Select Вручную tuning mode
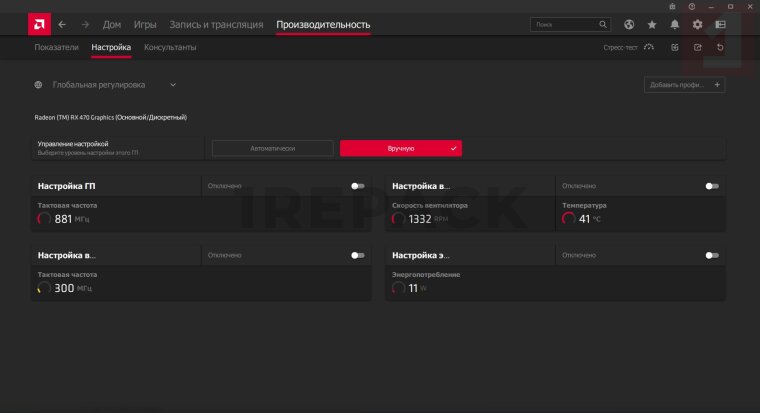760x413 pixels. click(x=401, y=148)
